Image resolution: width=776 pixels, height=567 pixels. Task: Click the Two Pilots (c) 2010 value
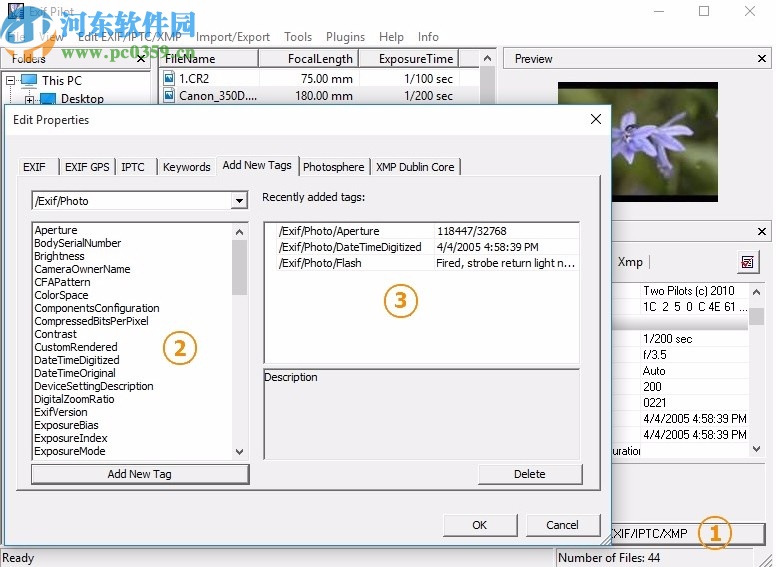[689, 290]
